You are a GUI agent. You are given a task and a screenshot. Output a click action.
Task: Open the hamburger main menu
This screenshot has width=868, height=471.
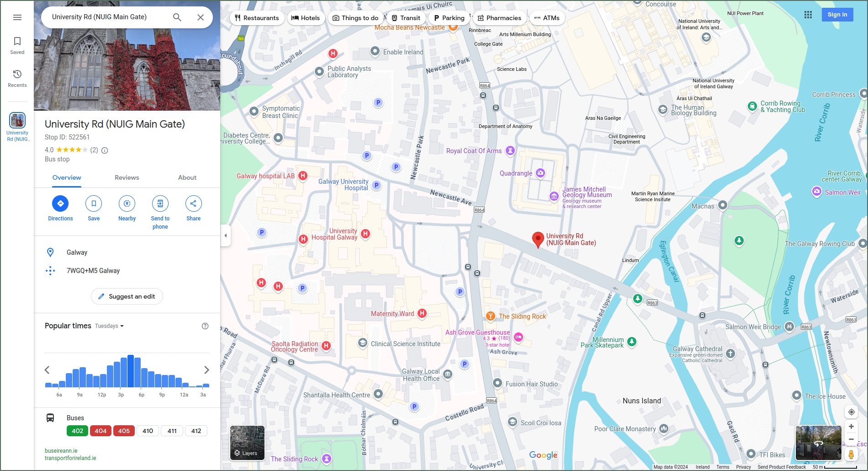coord(17,17)
